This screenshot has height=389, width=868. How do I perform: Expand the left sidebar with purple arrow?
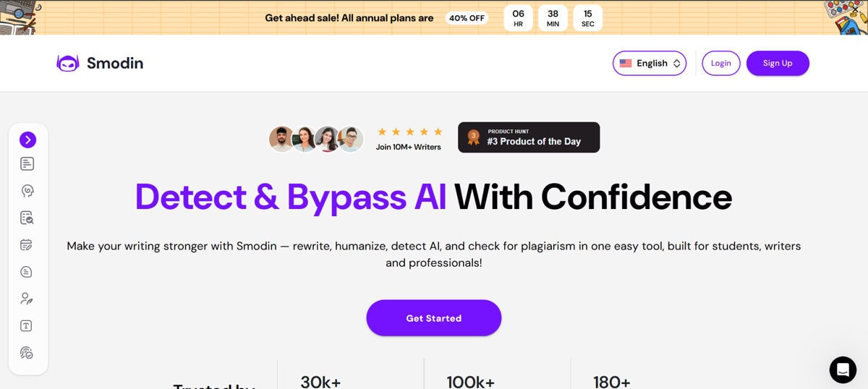pos(27,140)
